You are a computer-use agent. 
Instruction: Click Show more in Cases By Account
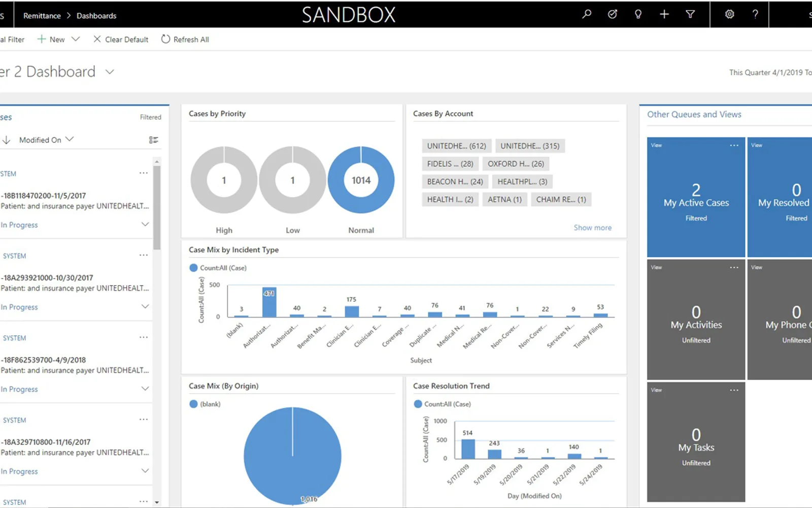tap(592, 228)
